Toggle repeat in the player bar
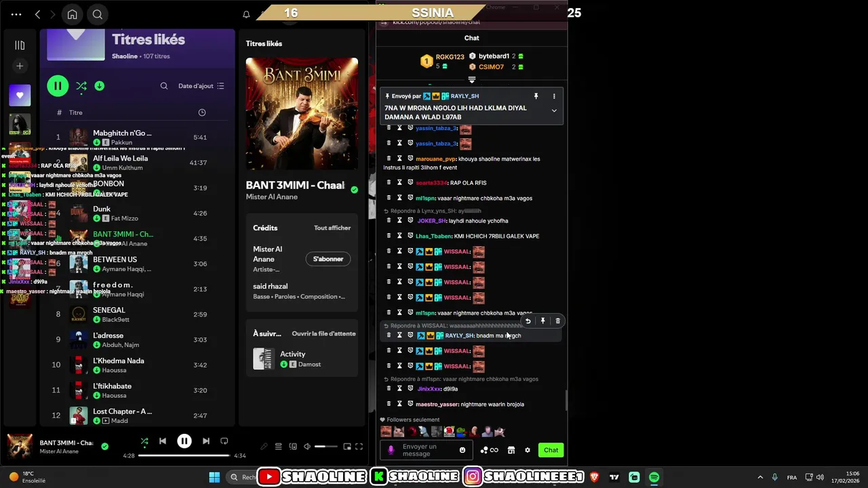 point(224,441)
